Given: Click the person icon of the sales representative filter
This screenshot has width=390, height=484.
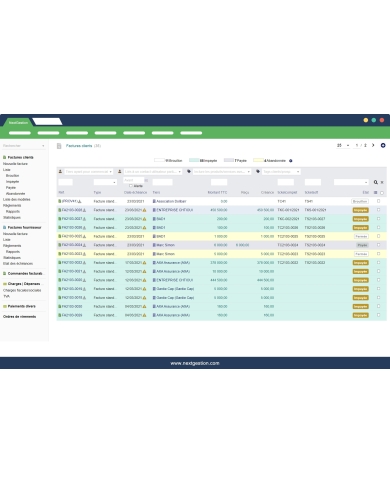Looking at the screenshot, I should click(x=60, y=171).
